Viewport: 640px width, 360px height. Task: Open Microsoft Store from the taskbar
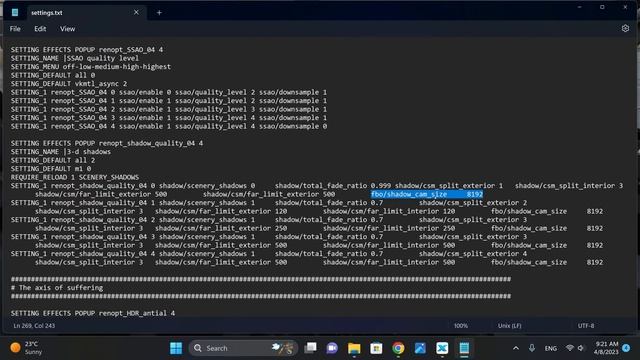[376, 348]
